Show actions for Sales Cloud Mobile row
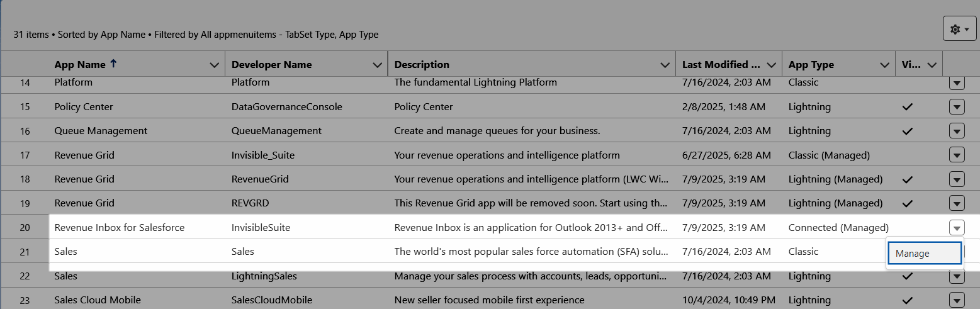The image size is (980, 309). [957, 300]
